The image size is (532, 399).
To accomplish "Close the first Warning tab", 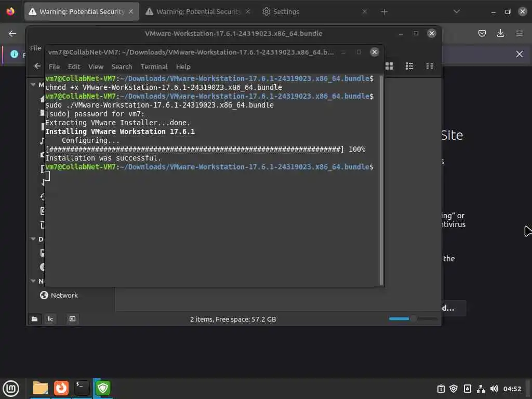I will (131, 11).
